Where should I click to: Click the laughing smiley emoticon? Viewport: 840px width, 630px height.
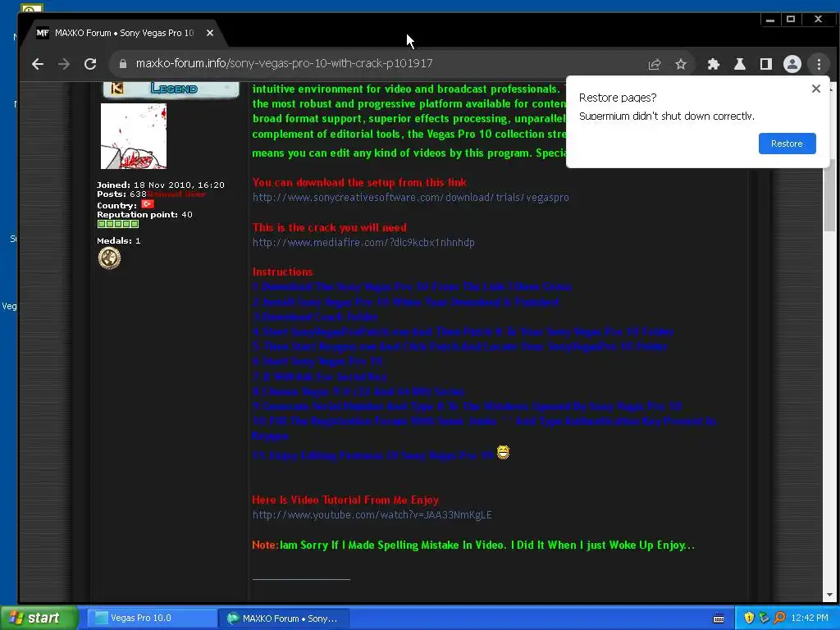point(503,453)
